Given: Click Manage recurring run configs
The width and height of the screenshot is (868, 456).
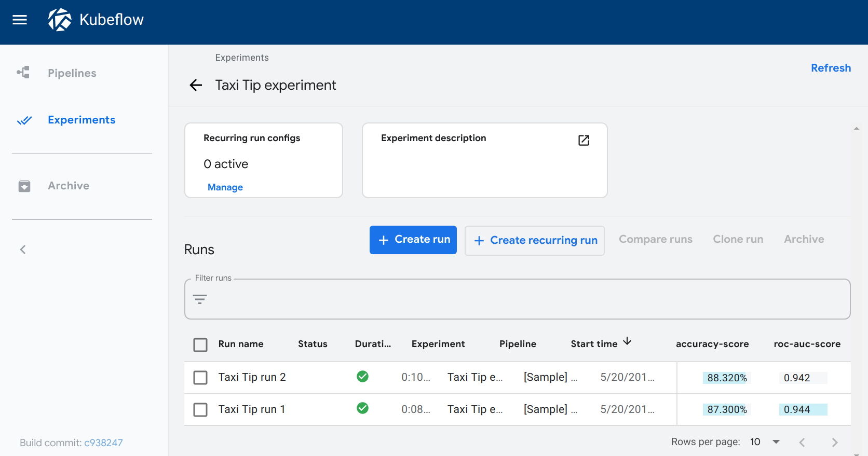Looking at the screenshot, I should coord(225,187).
